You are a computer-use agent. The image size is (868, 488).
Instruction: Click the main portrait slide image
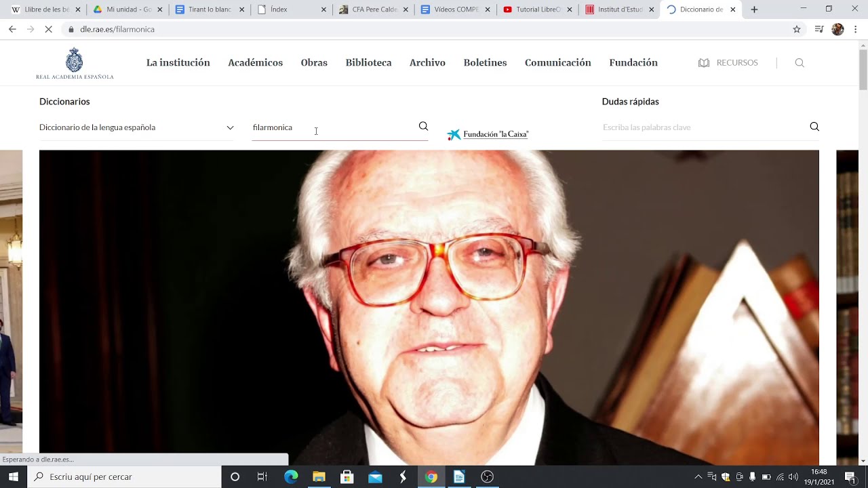tap(429, 308)
